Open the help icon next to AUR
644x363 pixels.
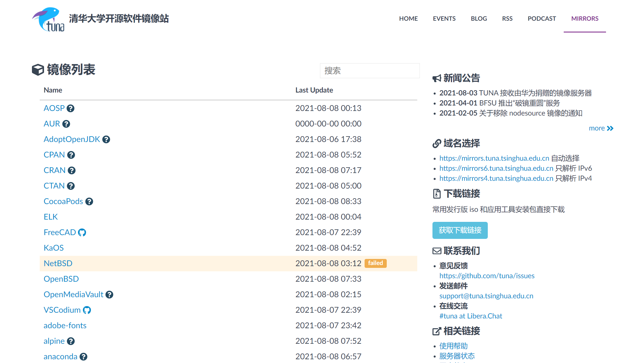(66, 124)
